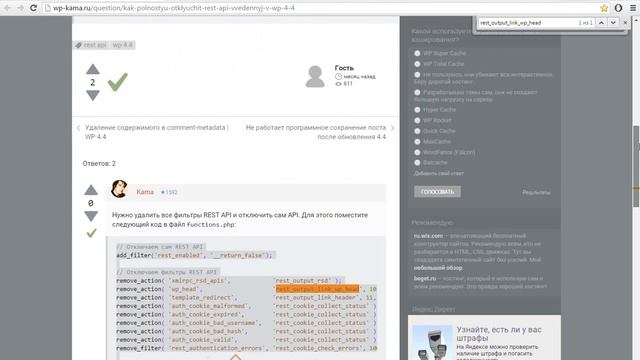Select poll option 'Quick Cache'

tap(417, 131)
